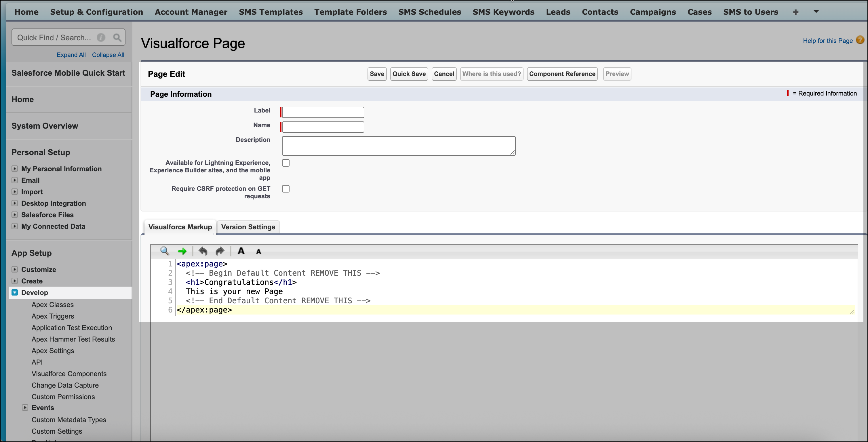Open the Home tab in top navigation
The width and height of the screenshot is (868, 442).
tap(26, 12)
